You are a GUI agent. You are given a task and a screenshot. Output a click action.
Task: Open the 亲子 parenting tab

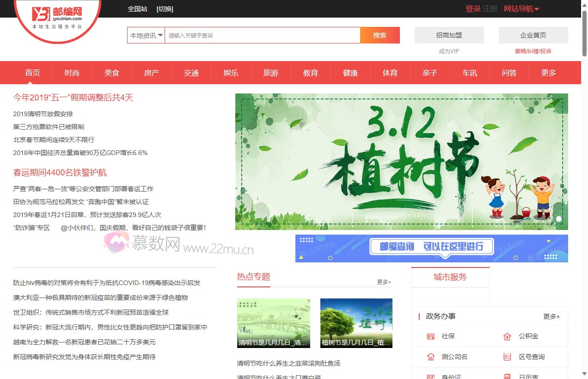tap(429, 72)
